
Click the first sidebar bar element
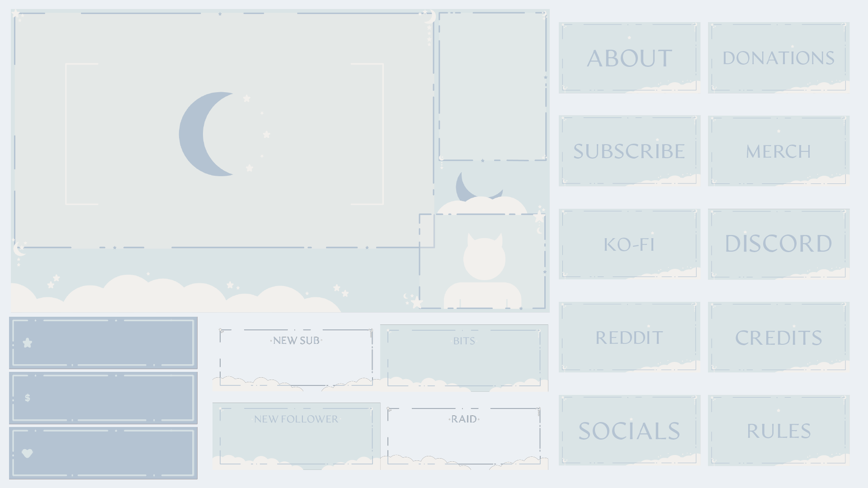(103, 342)
